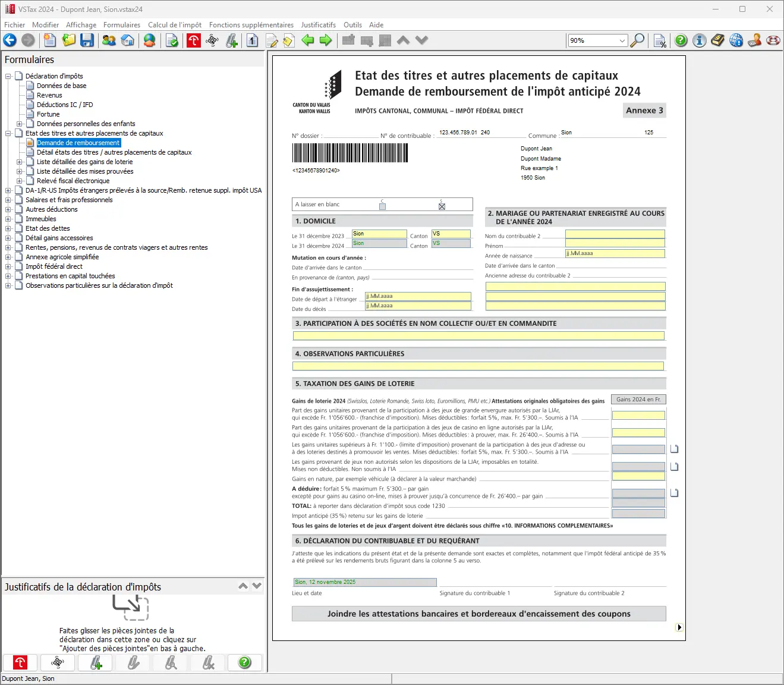The height and width of the screenshot is (685, 784).
Task: Click the QR code scan icon in top toolbar
Action: [x=212, y=40]
